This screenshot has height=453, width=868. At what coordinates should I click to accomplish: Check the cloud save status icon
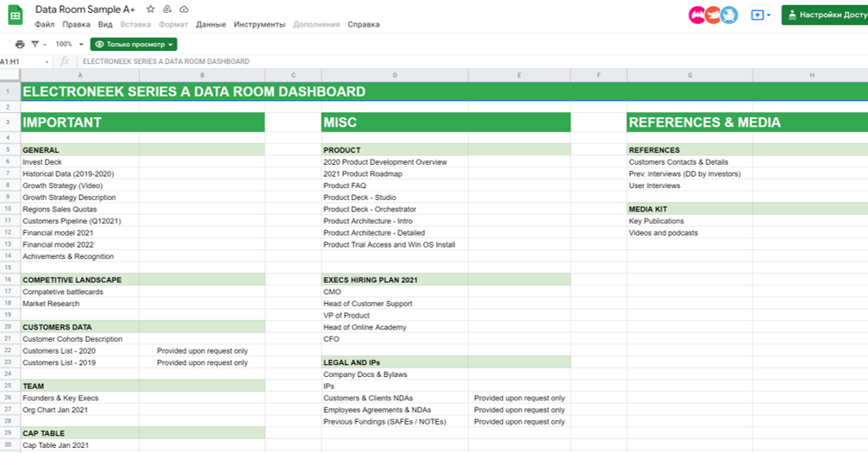pos(184,9)
